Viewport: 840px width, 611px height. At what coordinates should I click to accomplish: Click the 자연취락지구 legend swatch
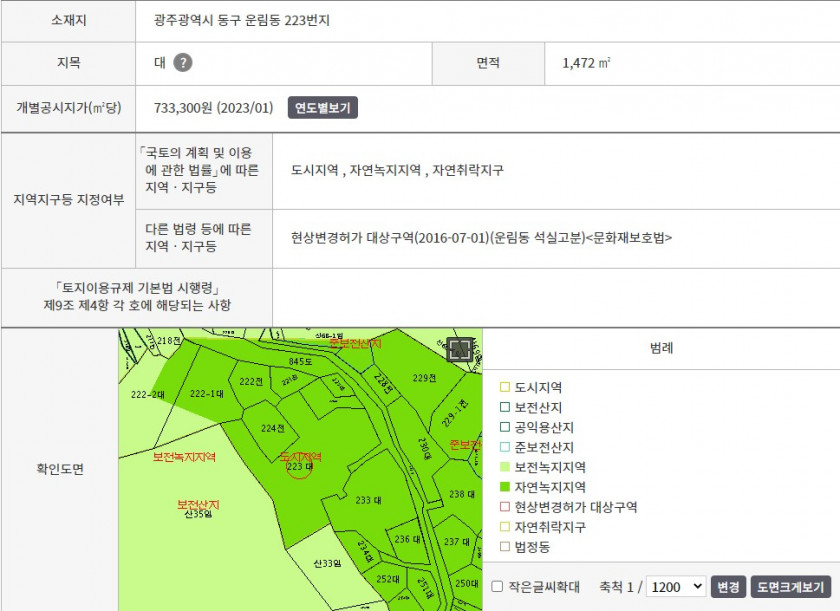coord(505,527)
